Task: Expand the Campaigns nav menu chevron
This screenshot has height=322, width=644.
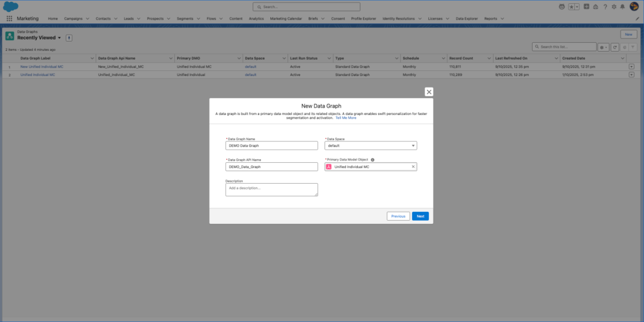Action: point(87,19)
